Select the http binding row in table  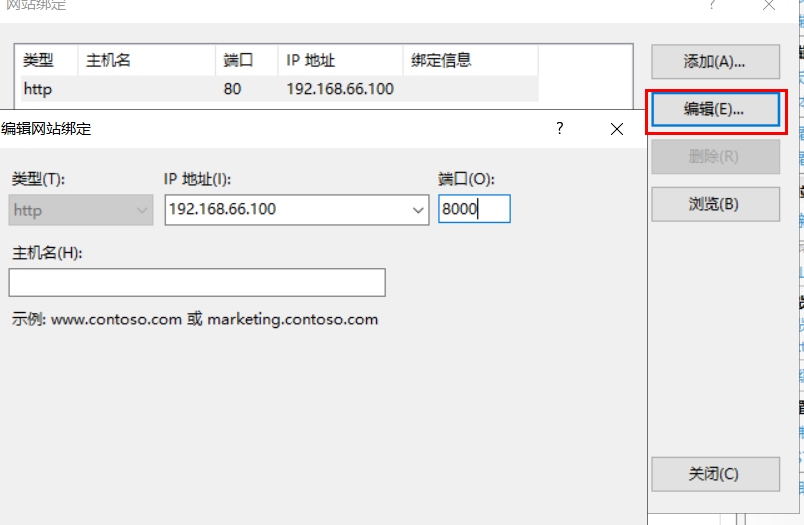(279, 89)
